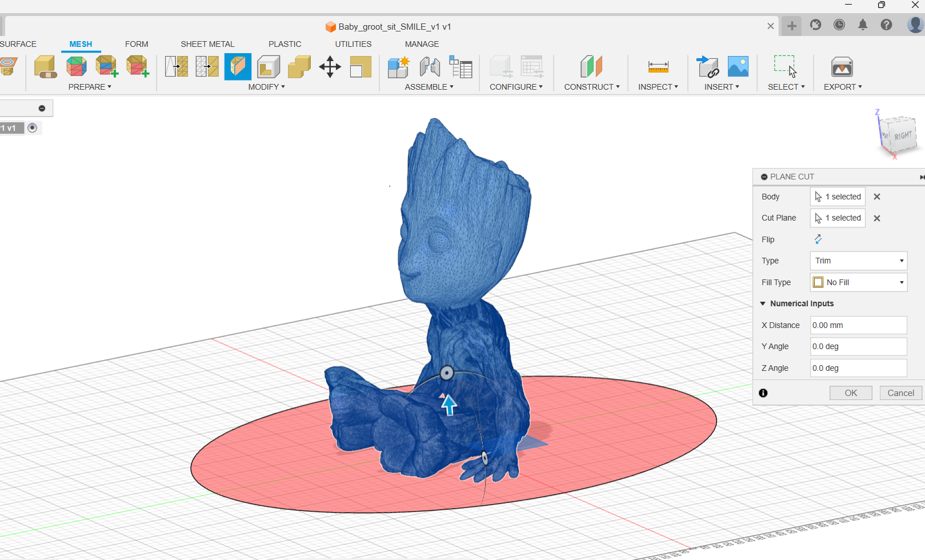Open the Help question mark icon
Screen dimensions: 925x560
click(886, 25)
